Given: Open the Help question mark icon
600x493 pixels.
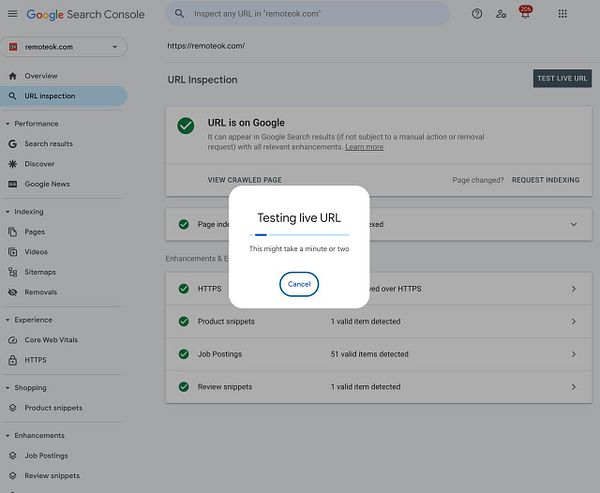Looking at the screenshot, I should click(477, 14).
